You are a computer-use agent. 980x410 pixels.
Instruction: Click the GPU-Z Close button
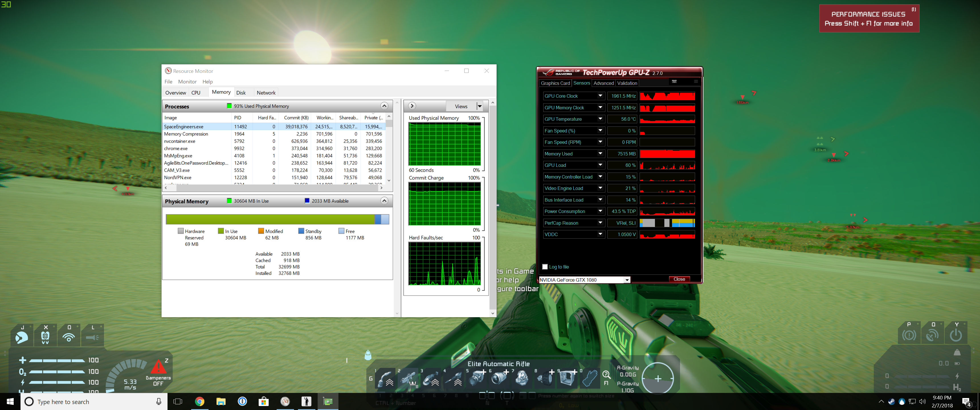(x=679, y=279)
